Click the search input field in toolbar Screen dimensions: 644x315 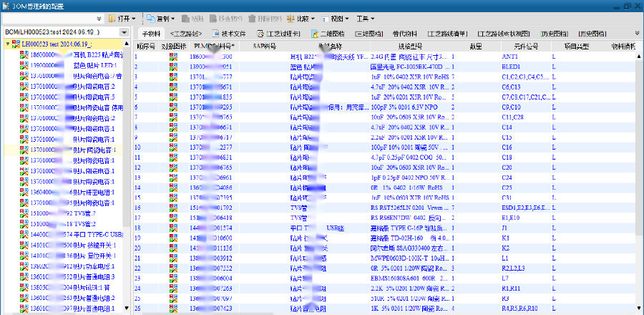(x=49, y=19)
